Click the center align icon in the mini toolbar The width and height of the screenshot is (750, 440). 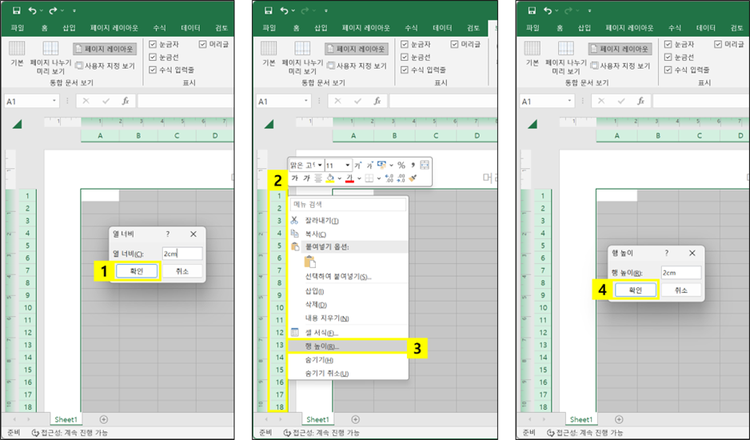318,178
